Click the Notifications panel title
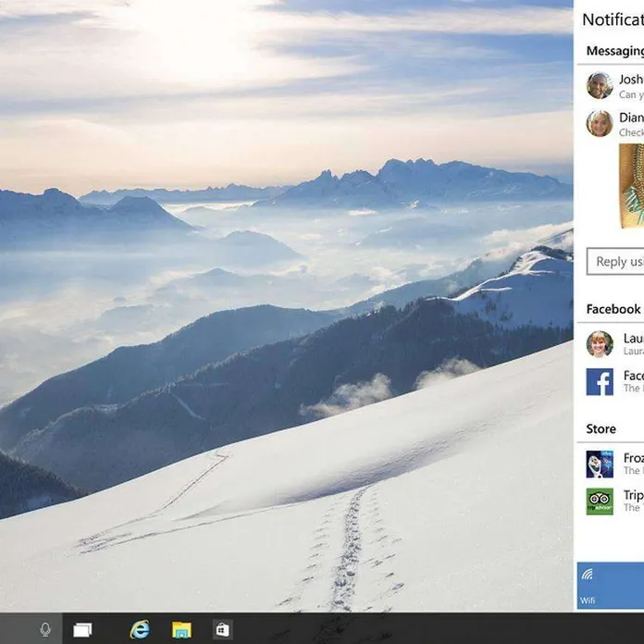Viewport: 644px width, 644px height. pos(613,19)
